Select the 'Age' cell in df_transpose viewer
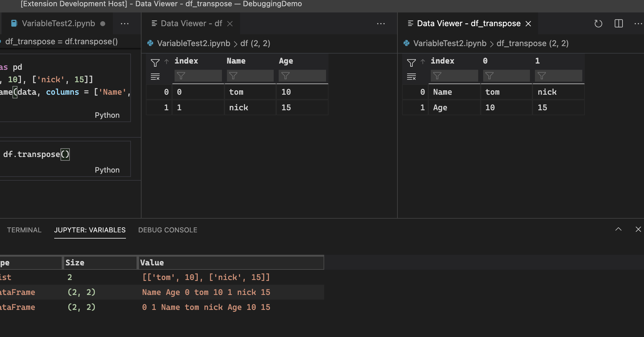The image size is (644, 337). point(454,107)
